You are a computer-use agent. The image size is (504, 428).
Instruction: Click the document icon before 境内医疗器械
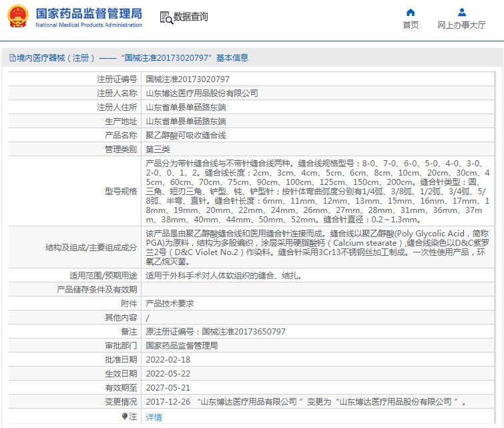coord(12,58)
